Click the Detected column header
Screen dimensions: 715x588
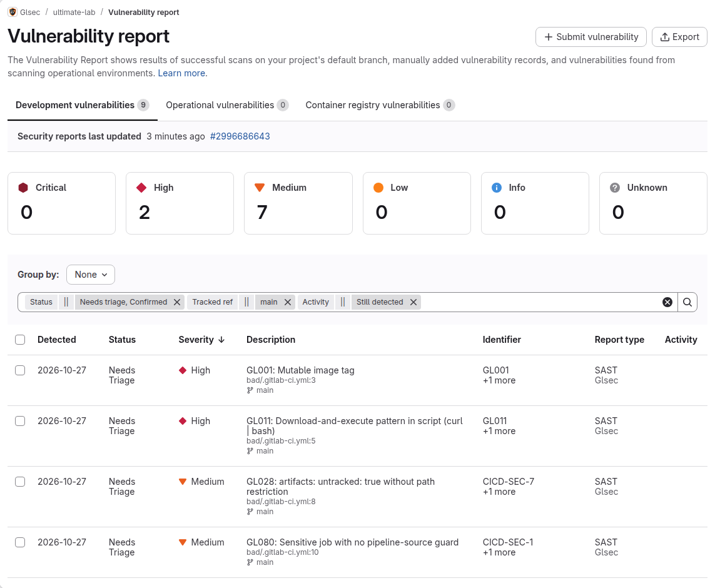coord(56,340)
